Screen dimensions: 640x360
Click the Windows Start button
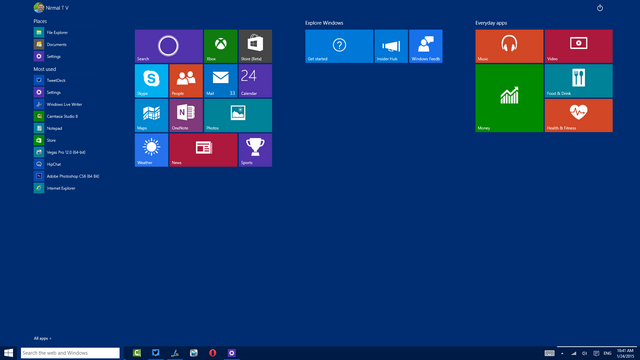(x=8, y=353)
